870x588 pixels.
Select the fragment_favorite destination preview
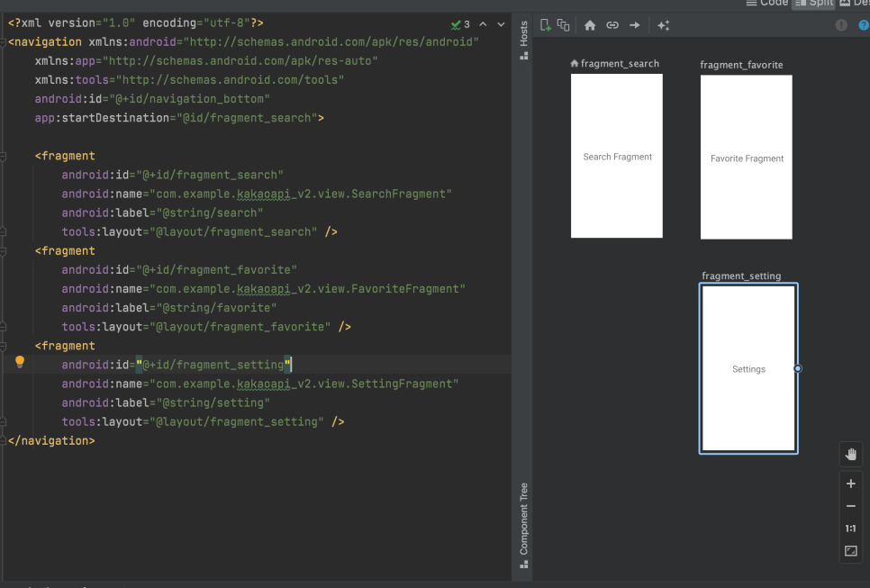click(747, 157)
